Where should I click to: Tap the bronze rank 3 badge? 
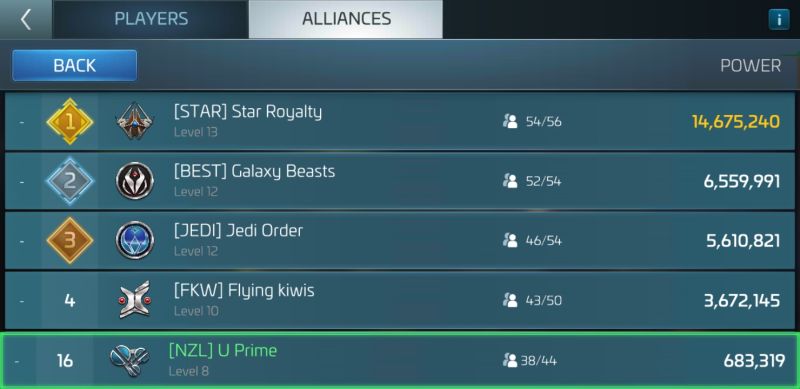(70, 240)
